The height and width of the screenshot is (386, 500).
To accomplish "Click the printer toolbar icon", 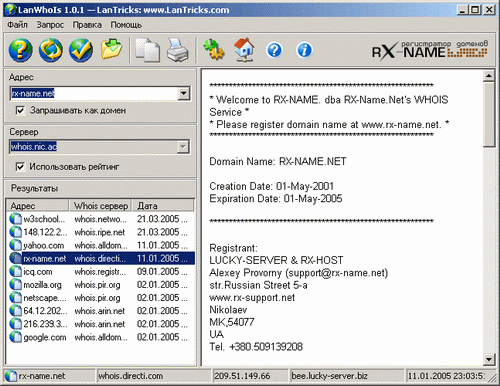I will (177, 50).
